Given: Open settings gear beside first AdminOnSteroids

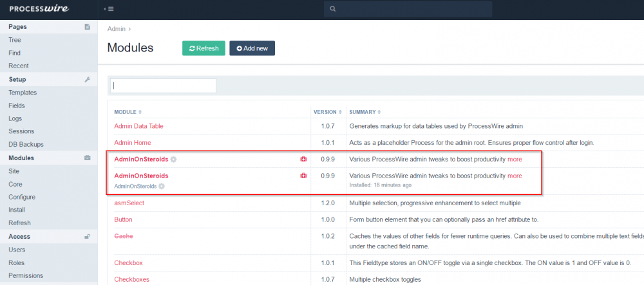Looking at the screenshot, I should (174, 159).
